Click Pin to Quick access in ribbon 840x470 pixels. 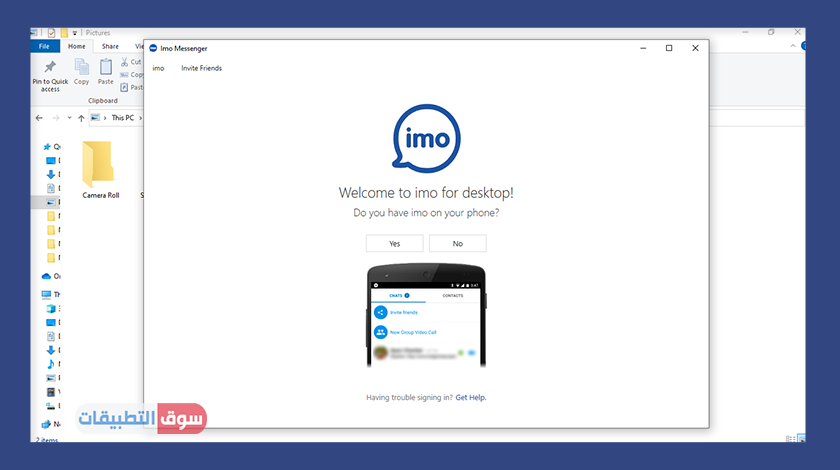(x=50, y=76)
